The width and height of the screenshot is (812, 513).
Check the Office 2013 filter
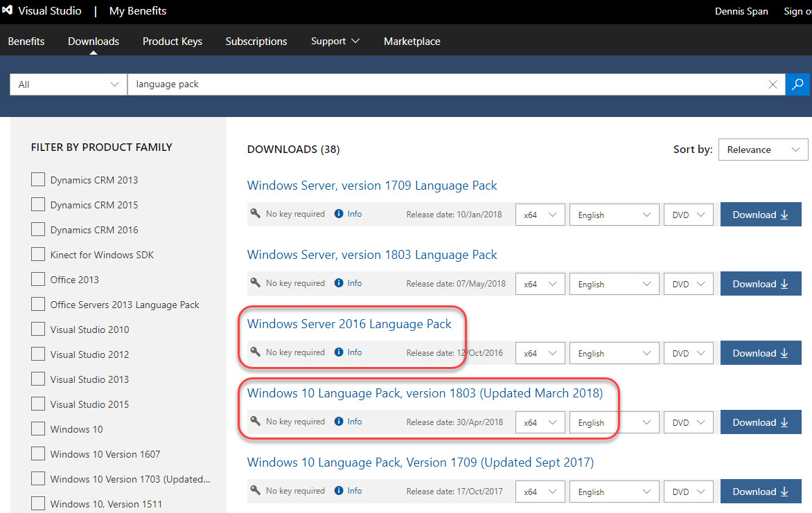click(x=38, y=279)
